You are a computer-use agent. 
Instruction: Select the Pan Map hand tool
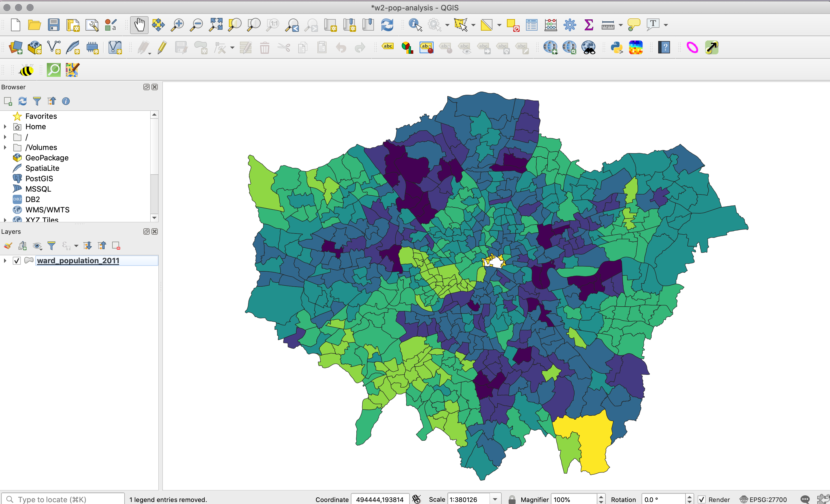139,25
